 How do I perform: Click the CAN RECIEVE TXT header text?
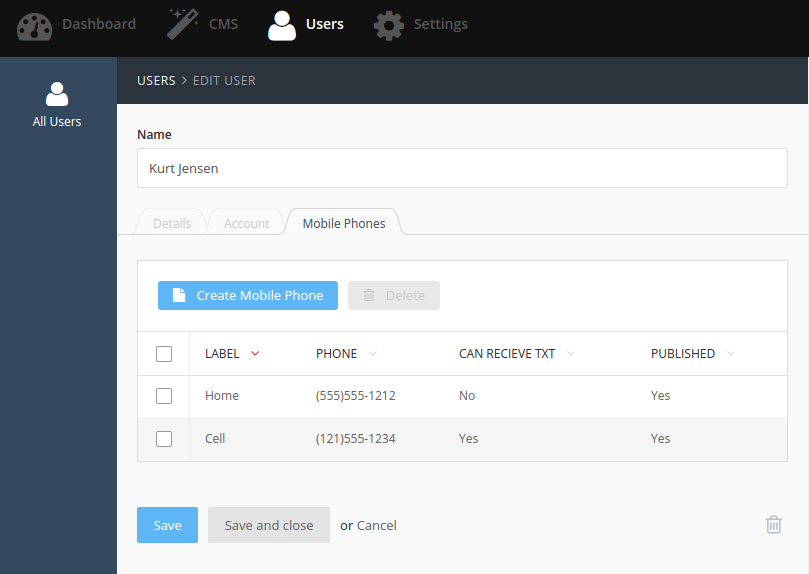point(507,353)
